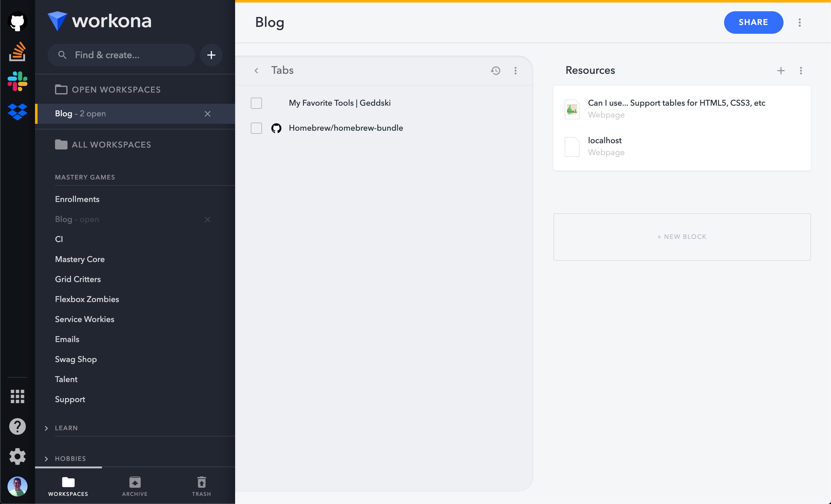
Task: Open the Talent workspace
Action: [66, 379]
